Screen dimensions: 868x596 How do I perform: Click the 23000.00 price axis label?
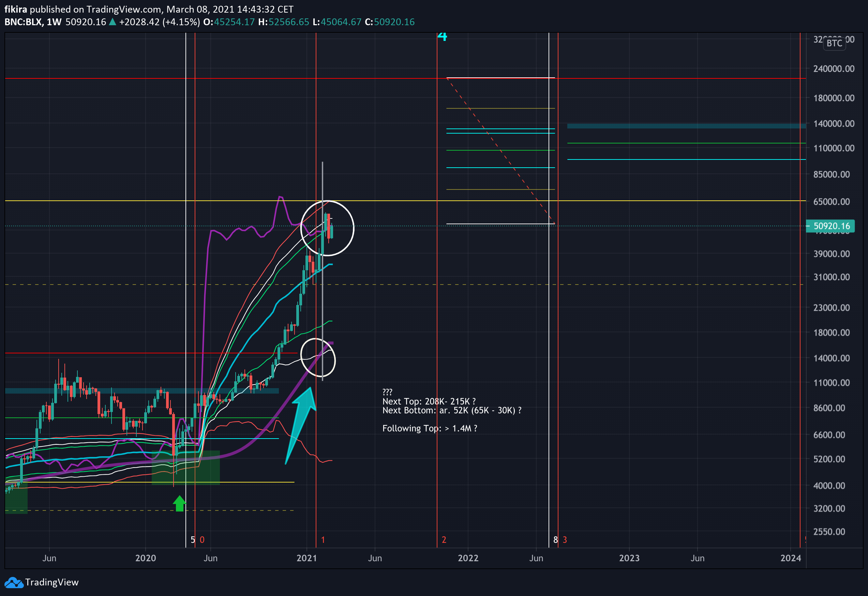coord(832,308)
